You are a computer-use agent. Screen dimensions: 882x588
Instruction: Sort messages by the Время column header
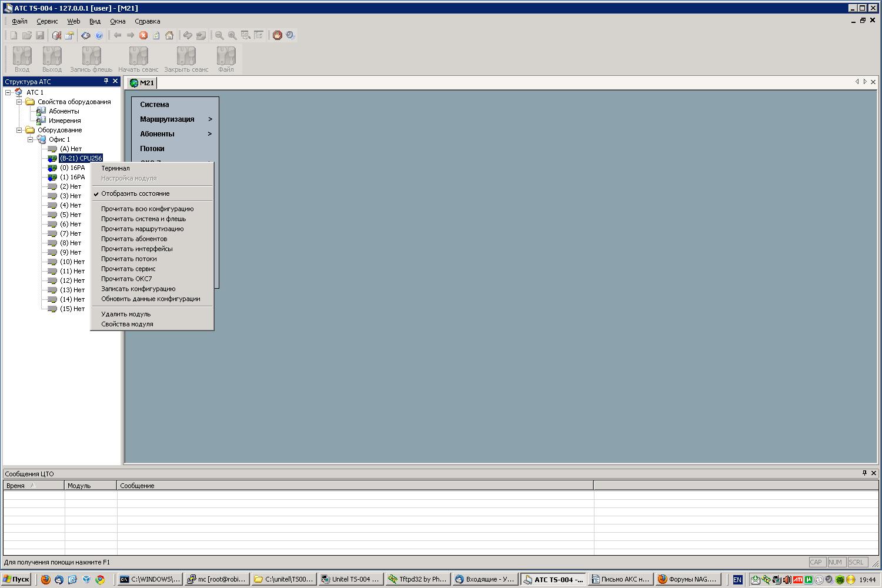click(16, 486)
